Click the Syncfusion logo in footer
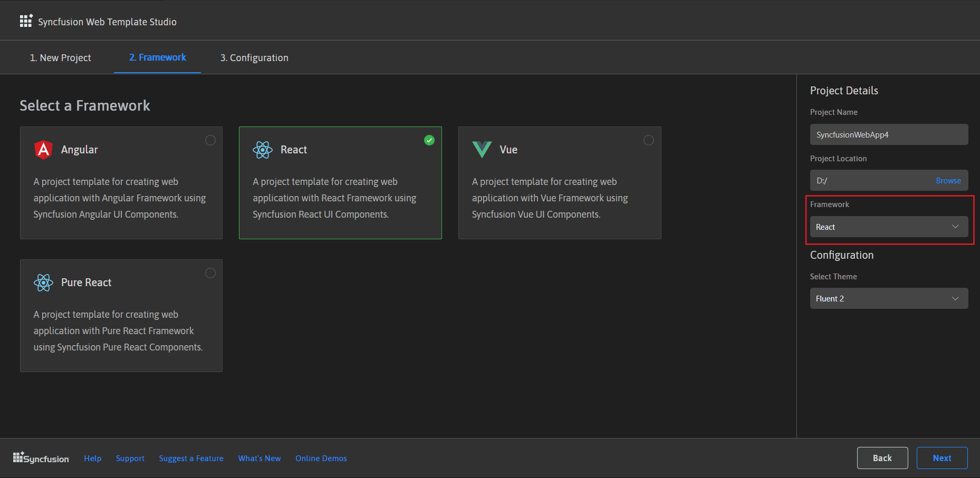The height and width of the screenshot is (478, 980). pyautogui.click(x=41, y=458)
